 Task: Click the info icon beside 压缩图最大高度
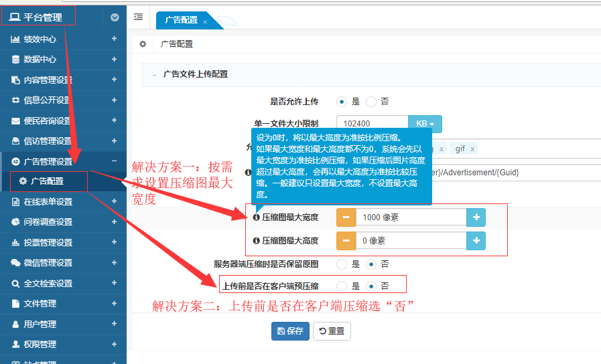pos(256,241)
